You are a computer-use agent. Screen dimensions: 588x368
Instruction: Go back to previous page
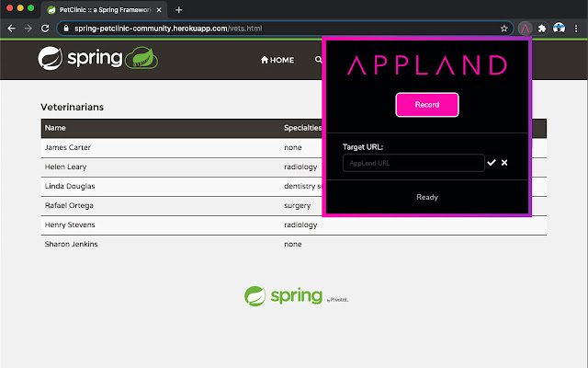click(11, 29)
